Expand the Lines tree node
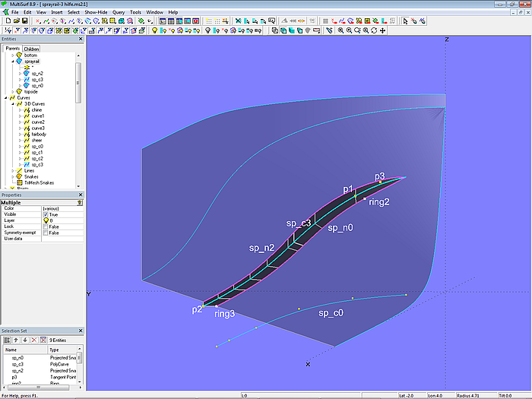Screen dimensions: 532x399 pyautogui.click(x=11, y=170)
